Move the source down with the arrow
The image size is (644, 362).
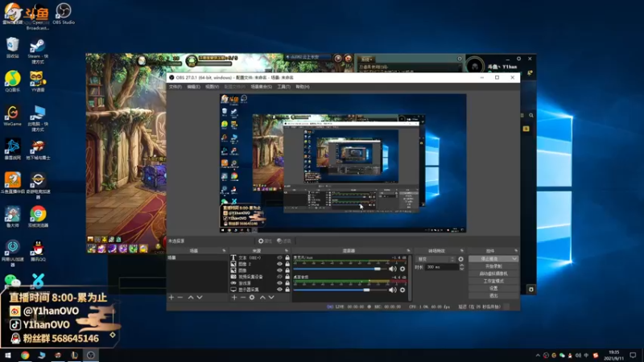coord(271,297)
